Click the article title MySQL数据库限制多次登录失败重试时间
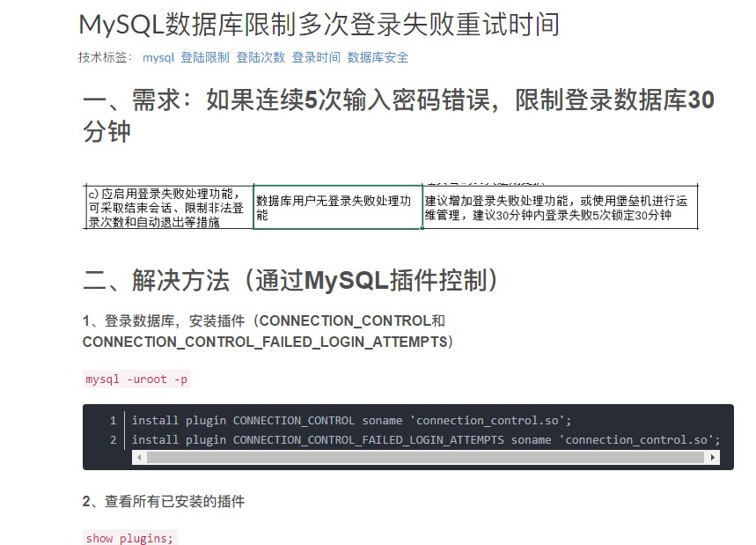756x545 pixels. [x=319, y=24]
